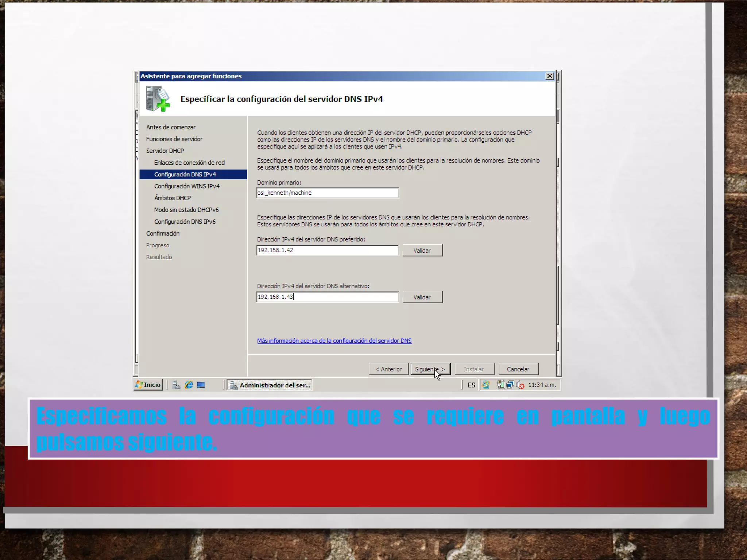Viewport: 747px width, 560px height.
Task: Select Ámbitos DHCP in the sidebar
Action: [173, 198]
